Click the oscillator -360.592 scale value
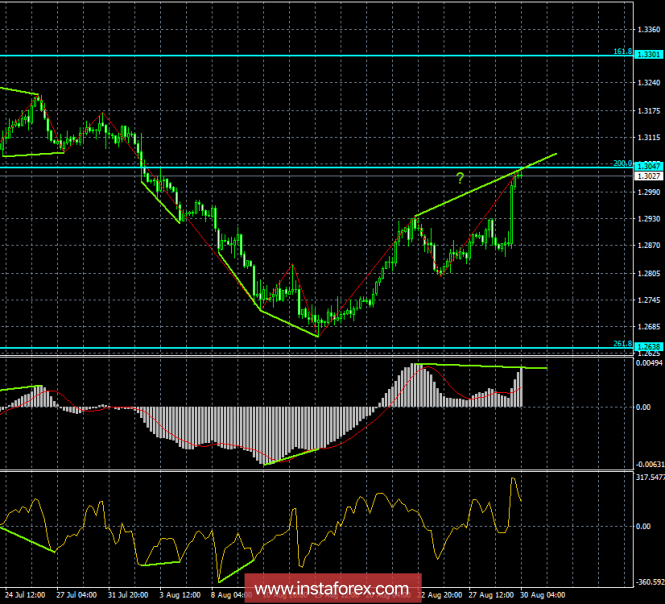665x604 pixels. (x=650, y=582)
